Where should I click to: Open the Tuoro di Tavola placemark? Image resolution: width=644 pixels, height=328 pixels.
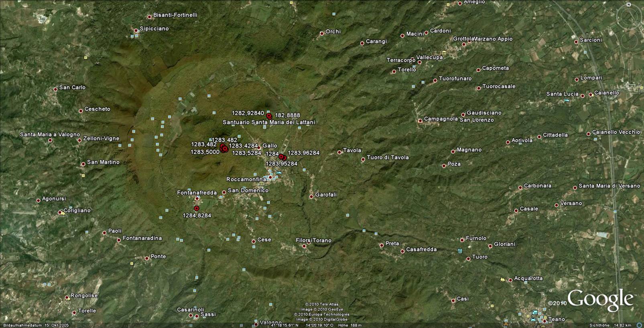coord(363,160)
